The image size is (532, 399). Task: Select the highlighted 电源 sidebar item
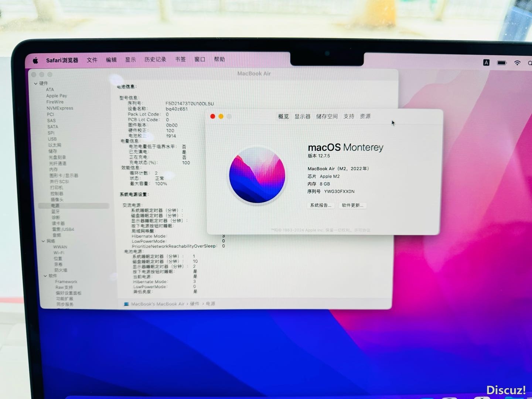click(x=74, y=205)
